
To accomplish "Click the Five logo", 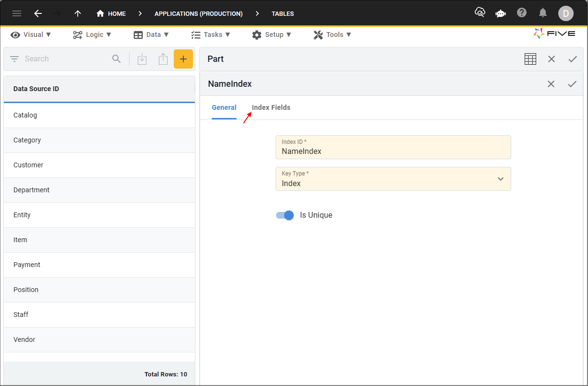I will 554,34.
